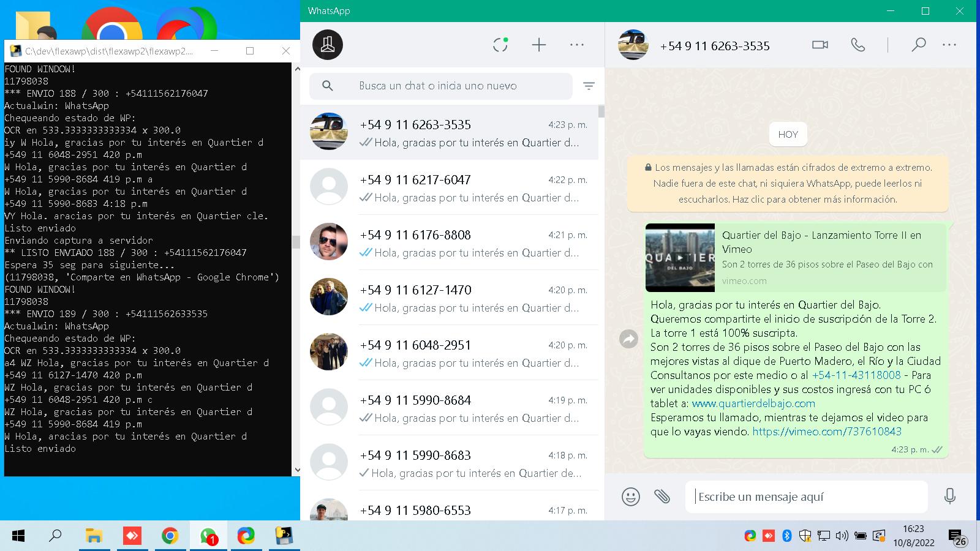Click profile picture of 6048-2951 contact
The image size is (980, 551).
329,352
